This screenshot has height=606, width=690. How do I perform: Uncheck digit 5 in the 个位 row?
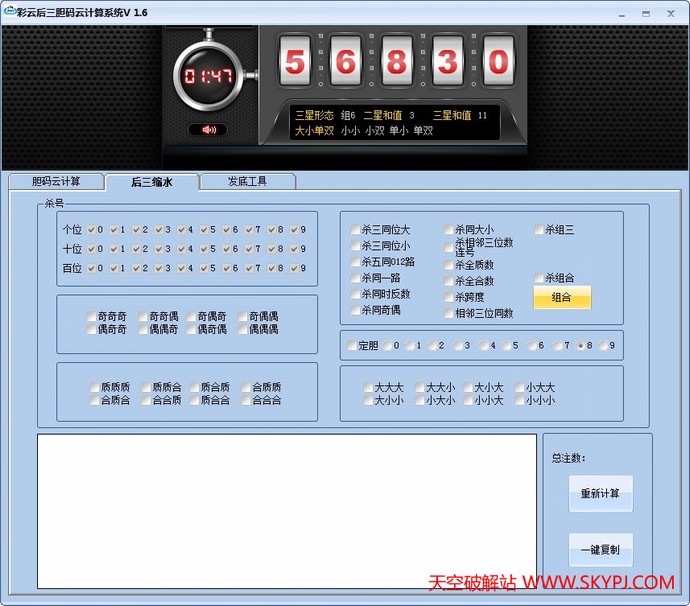(x=205, y=230)
